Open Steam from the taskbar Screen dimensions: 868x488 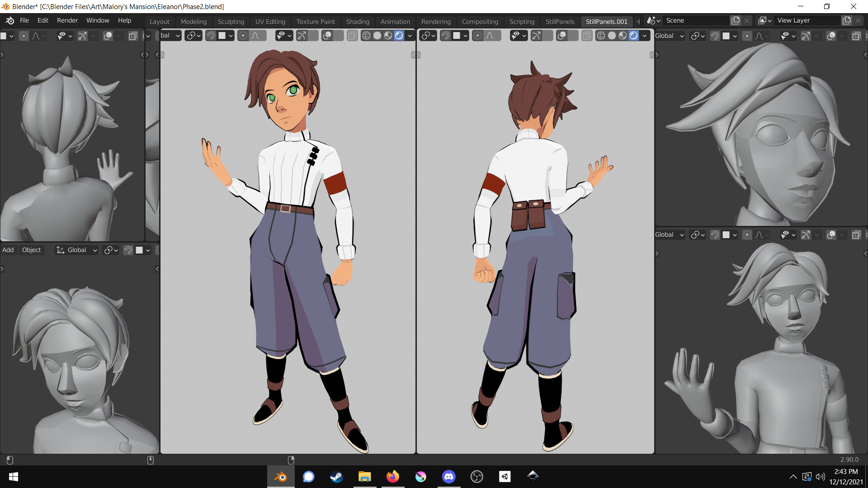coord(336,476)
